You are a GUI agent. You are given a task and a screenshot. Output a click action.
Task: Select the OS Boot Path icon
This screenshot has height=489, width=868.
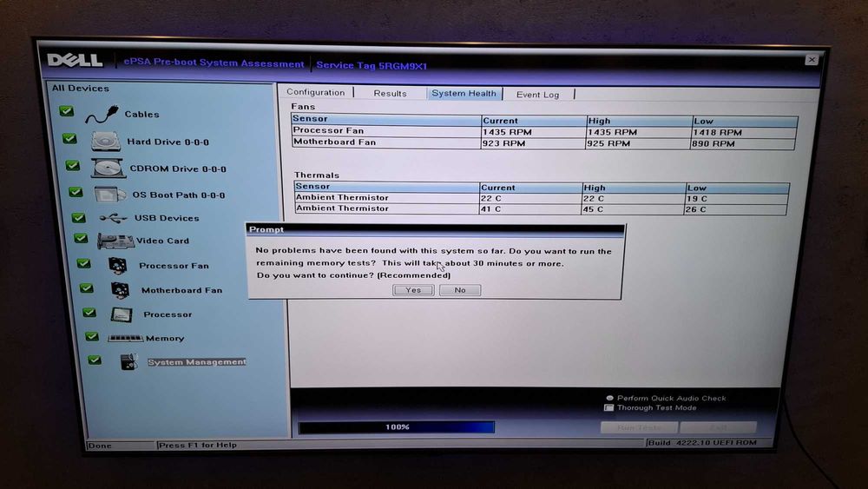pyautogui.click(x=109, y=194)
